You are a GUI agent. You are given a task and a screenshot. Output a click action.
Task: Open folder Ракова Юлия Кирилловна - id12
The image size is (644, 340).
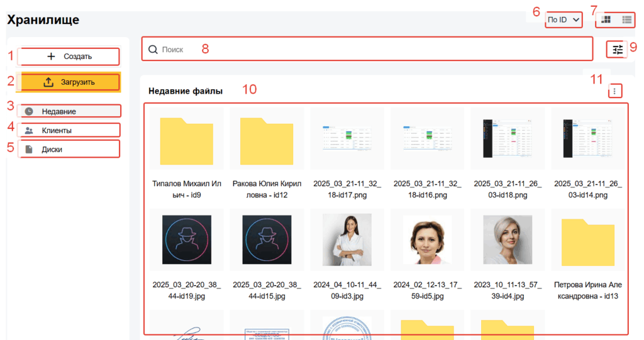(267, 141)
